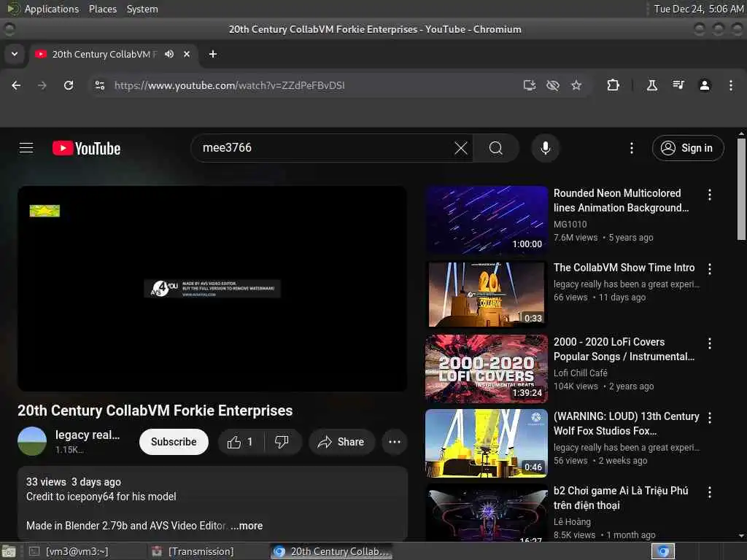Open the Extensions puzzle icon

pyautogui.click(x=613, y=85)
